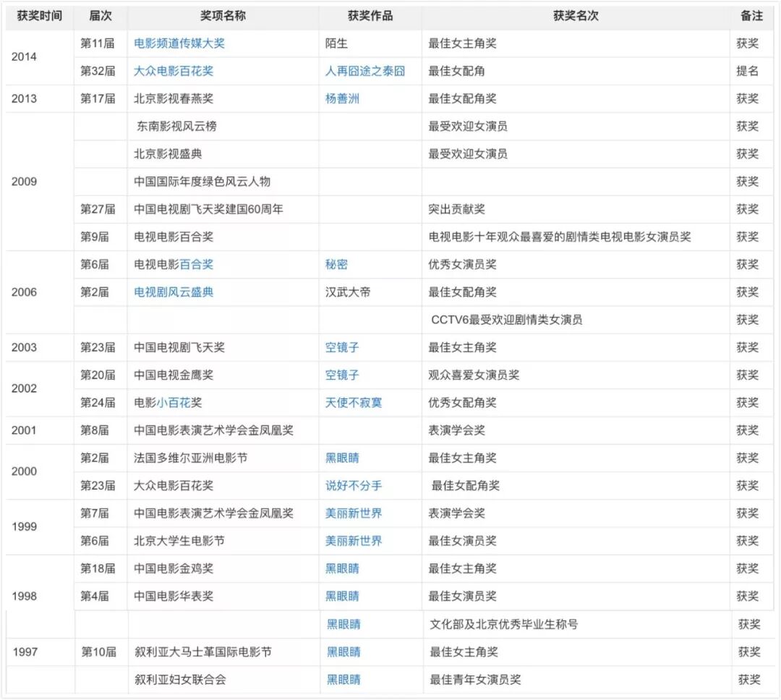Screen dimensions: 781x700
Task: Open 黑眼睛 link in 法国多维尔亚洲电影节 row
Action: pyautogui.click(x=342, y=458)
